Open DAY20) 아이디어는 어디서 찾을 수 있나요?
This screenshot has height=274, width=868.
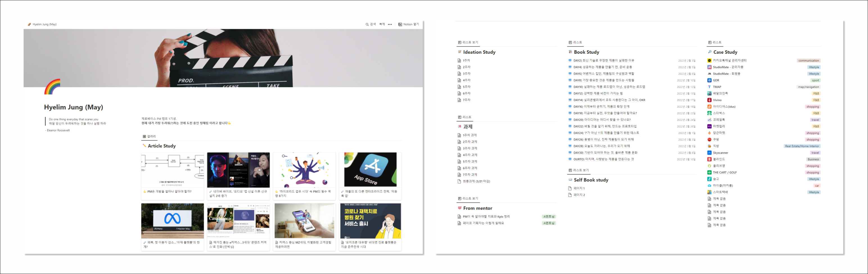click(602, 120)
